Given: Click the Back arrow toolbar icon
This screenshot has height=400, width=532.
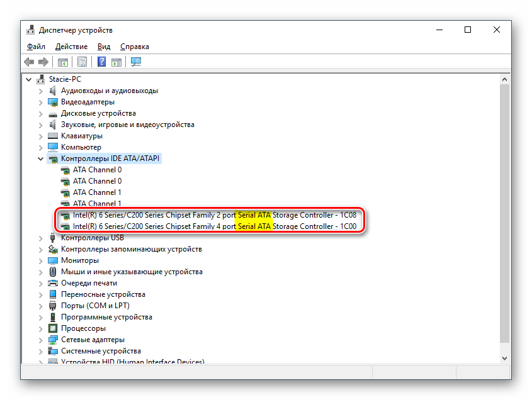Looking at the screenshot, I should [x=29, y=62].
